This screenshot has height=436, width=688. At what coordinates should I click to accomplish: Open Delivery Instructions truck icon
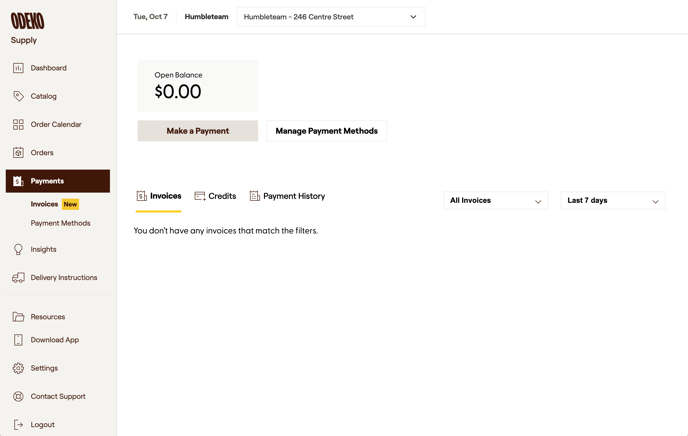click(18, 278)
